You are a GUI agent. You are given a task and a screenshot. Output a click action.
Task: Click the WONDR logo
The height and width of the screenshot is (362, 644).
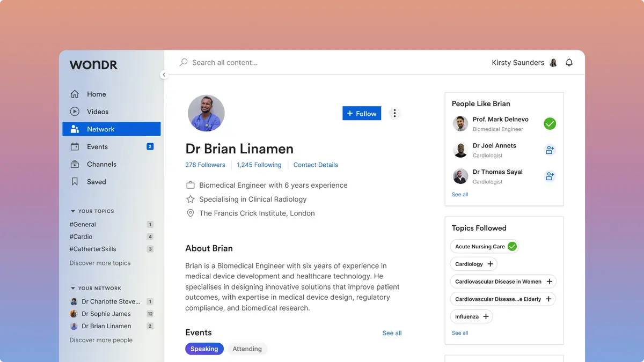(x=93, y=65)
